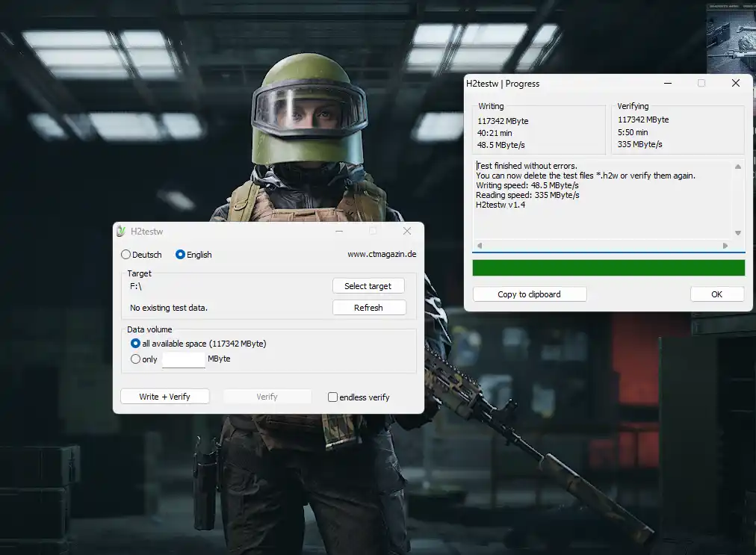The image size is (756, 555).
Task: Open the www.ctmagazin.de link
Action: (x=382, y=254)
